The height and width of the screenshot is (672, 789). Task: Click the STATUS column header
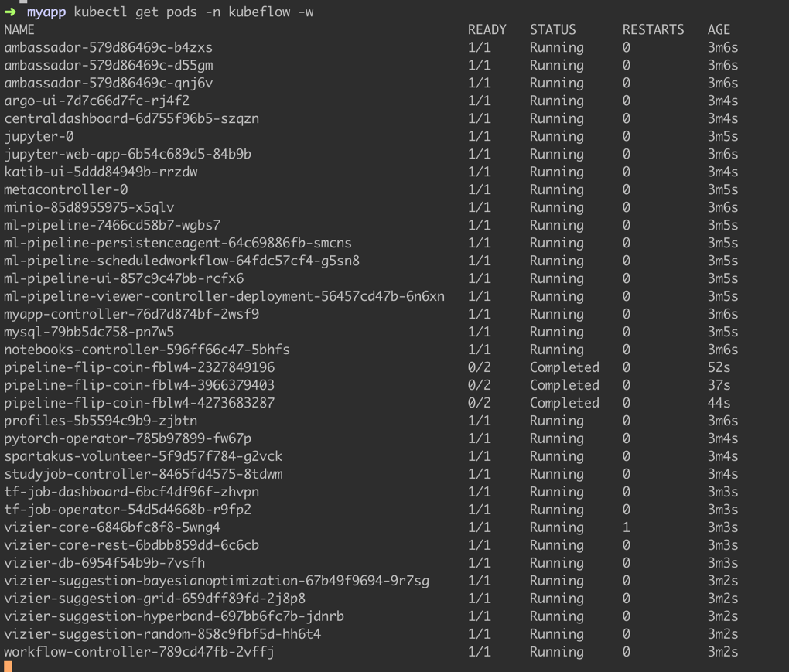pyautogui.click(x=552, y=30)
